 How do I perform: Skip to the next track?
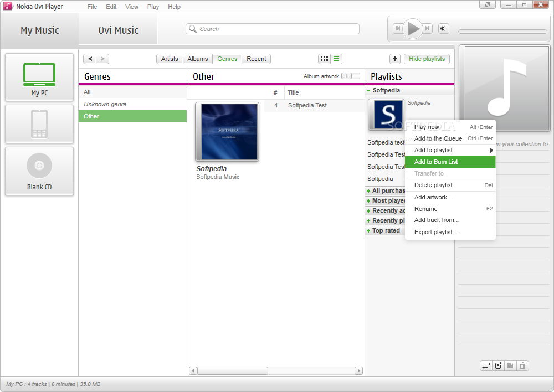click(x=428, y=29)
